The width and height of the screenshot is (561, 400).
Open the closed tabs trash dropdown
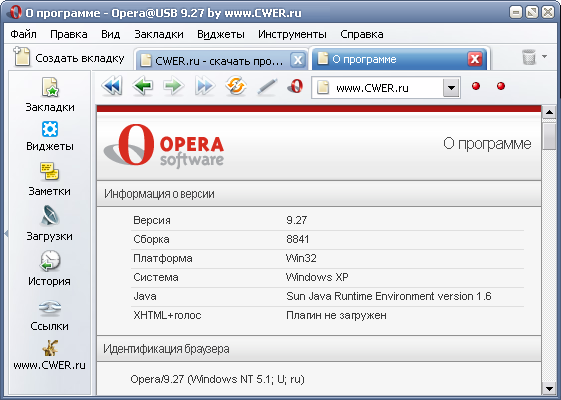pyautogui.click(x=545, y=57)
